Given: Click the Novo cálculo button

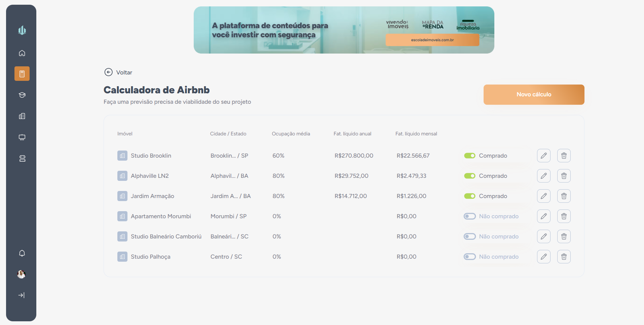Looking at the screenshot, I should pyautogui.click(x=533, y=94).
